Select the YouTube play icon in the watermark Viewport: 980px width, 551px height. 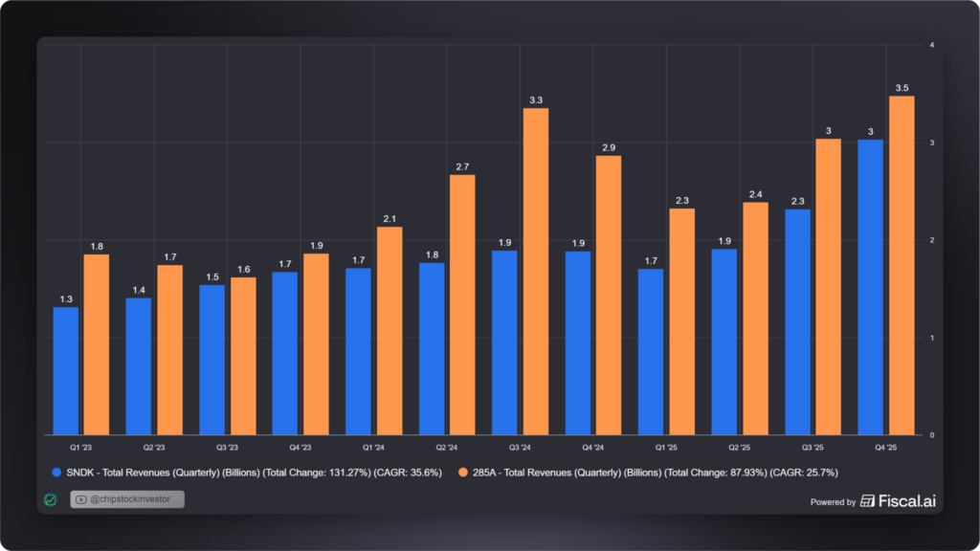(x=80, y=498)
